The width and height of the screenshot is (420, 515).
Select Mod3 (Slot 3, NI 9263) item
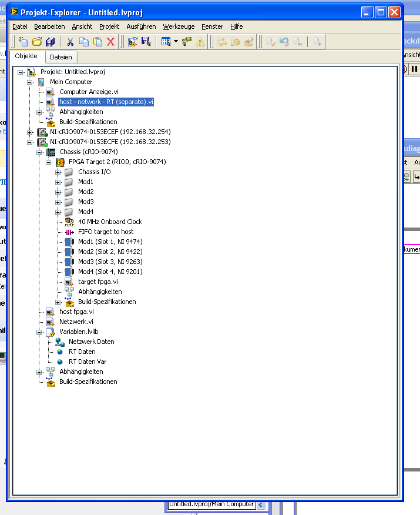[110, 262]
